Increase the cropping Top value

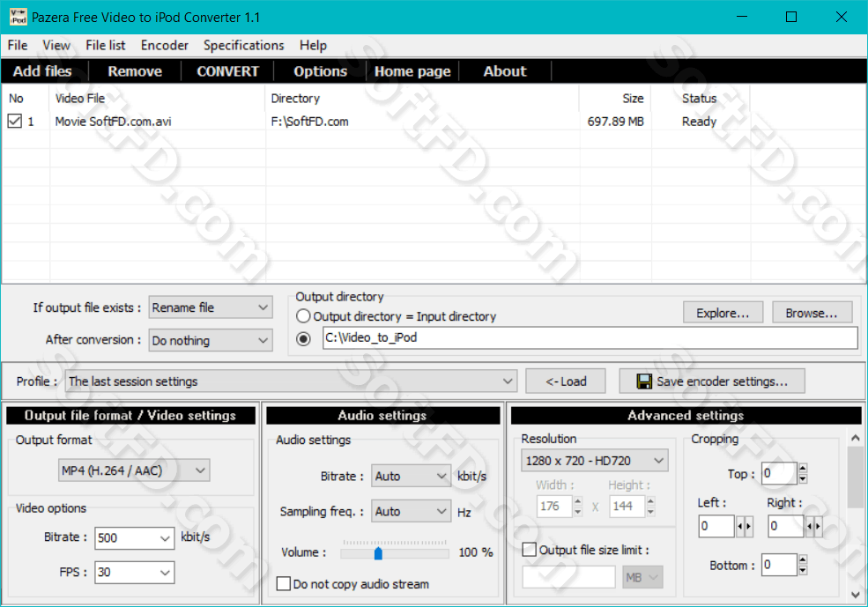(804, 468)
